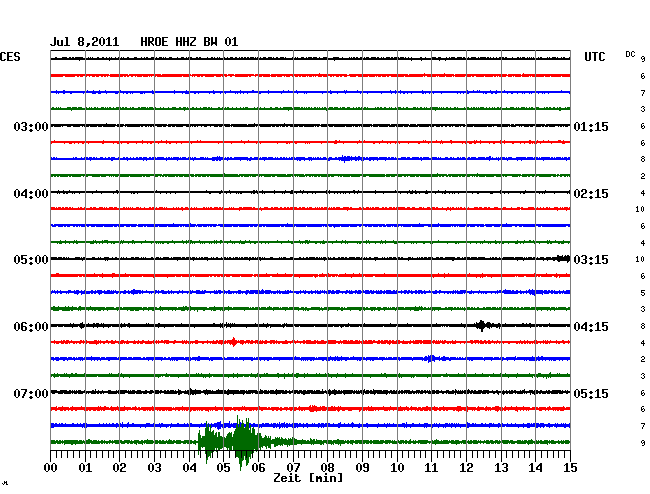Image resolution: width=650 pixels, height=494 pixels.
Task: Click the UTC column header
Action: tap(594, 57)
